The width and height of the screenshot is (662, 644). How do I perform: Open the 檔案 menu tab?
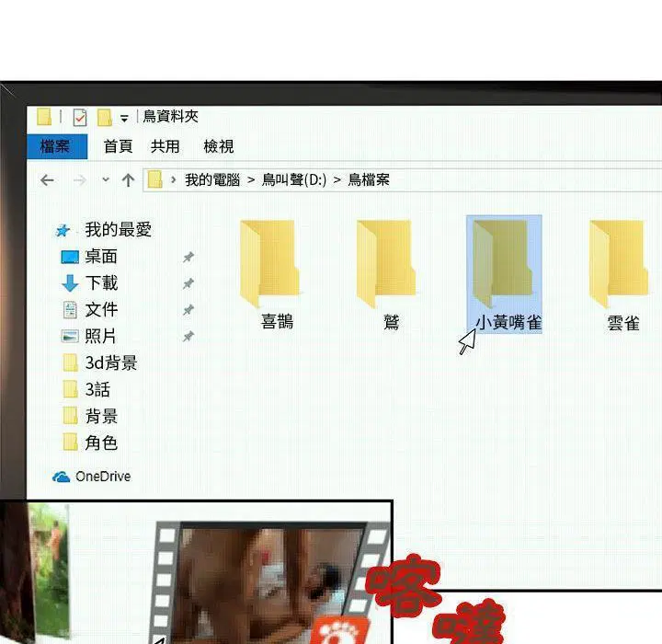pos(55,146)
